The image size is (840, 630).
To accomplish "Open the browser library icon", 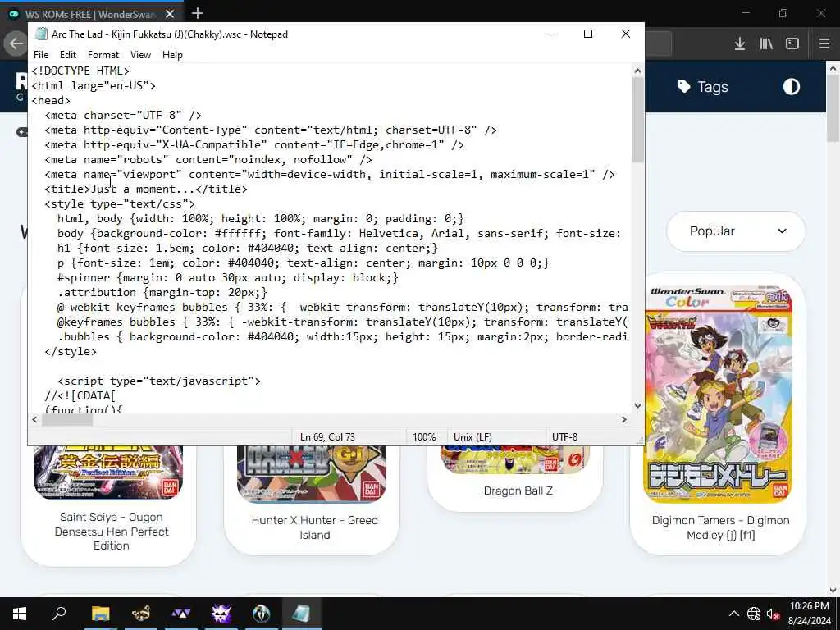I will point(766,43).
